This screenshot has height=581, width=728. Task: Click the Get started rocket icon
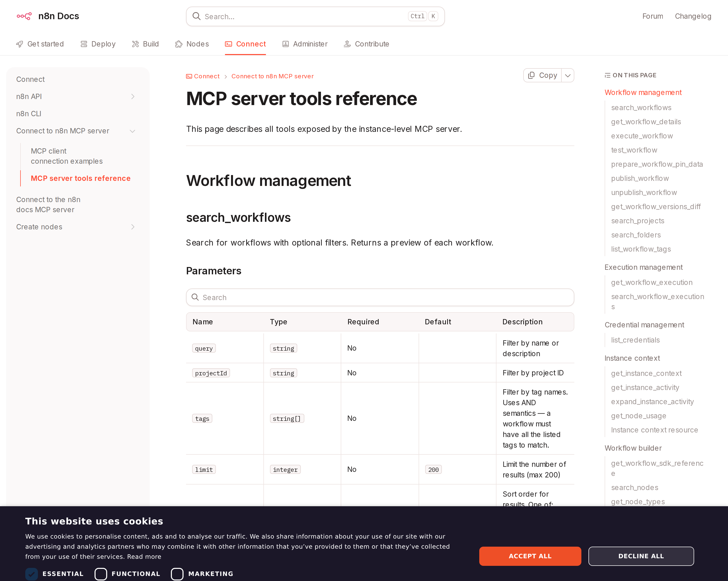point(19,44)
